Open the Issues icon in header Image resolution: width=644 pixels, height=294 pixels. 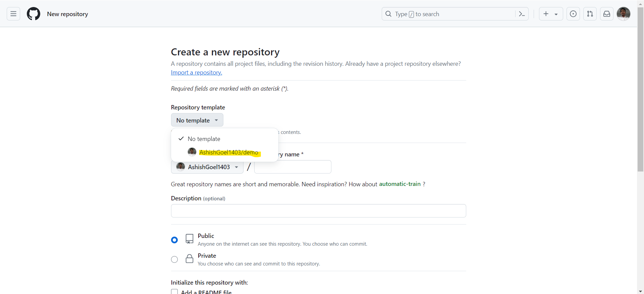pos(573,14)
